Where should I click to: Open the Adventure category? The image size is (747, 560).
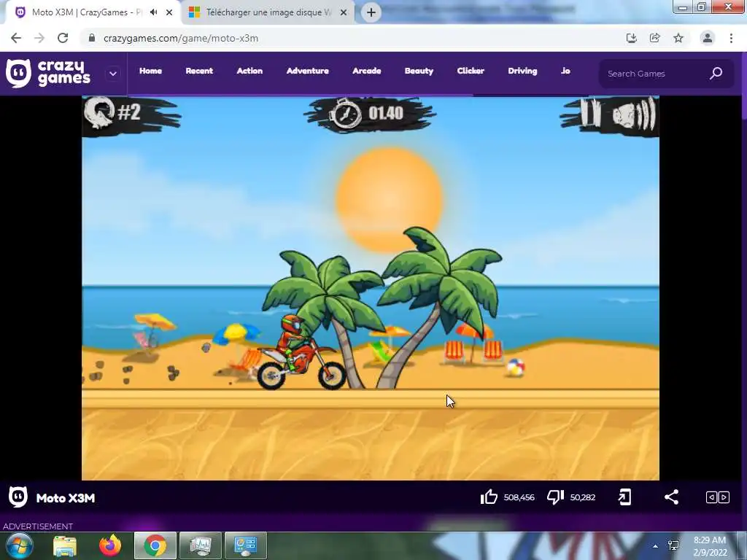pyautogui.click(x=308, y=71)
